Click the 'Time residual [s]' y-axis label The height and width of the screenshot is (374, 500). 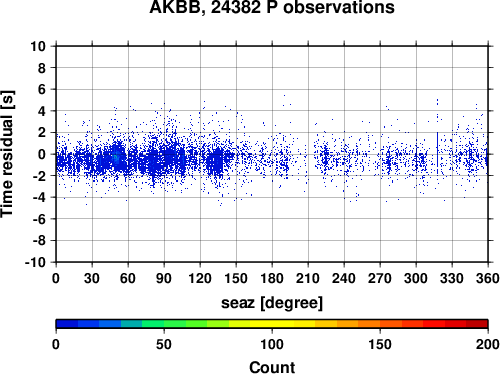7,154
